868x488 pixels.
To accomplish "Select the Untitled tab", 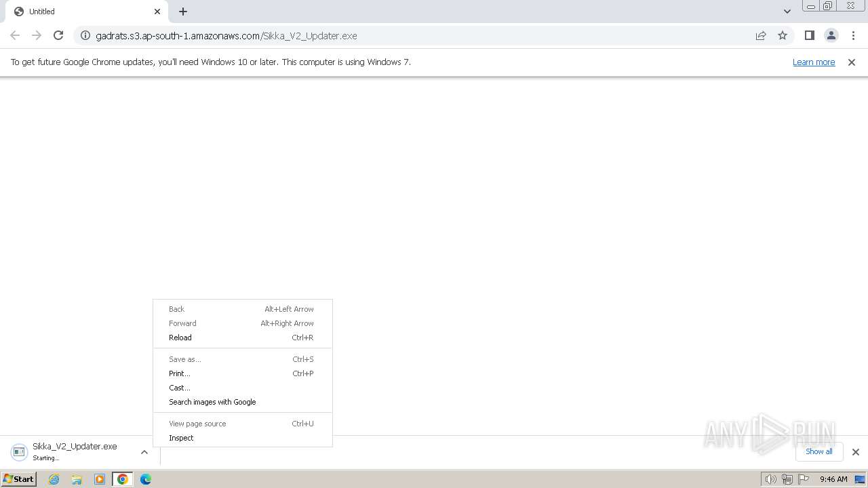I will (87, 12).
